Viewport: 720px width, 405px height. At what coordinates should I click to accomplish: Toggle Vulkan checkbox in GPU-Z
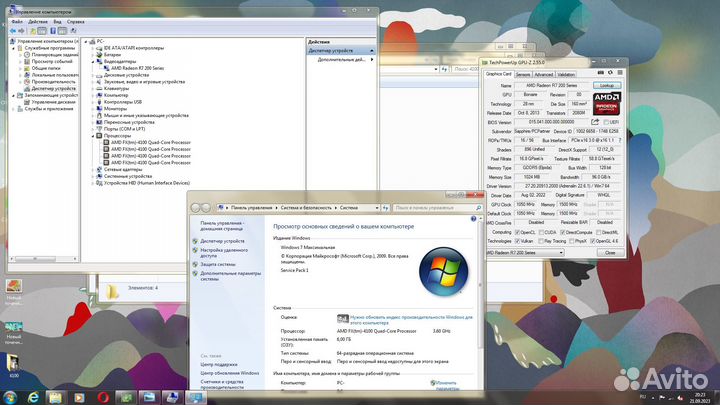coord(518,241)
